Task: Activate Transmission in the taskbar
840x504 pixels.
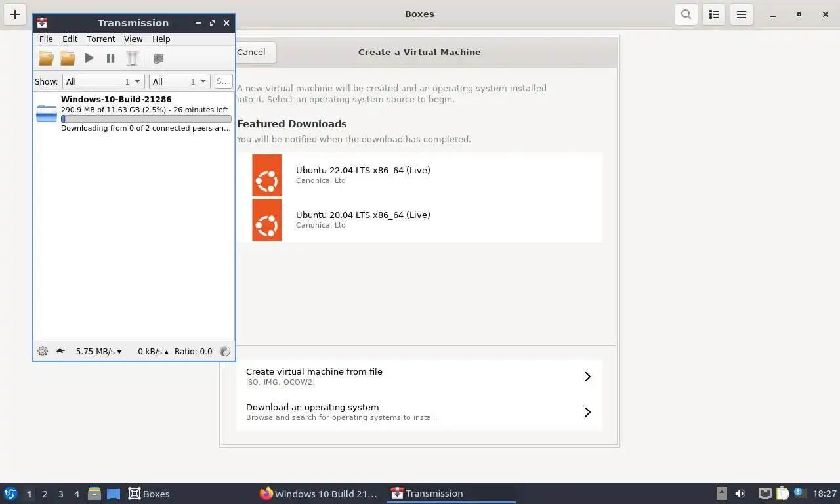Action: [451, 493]
